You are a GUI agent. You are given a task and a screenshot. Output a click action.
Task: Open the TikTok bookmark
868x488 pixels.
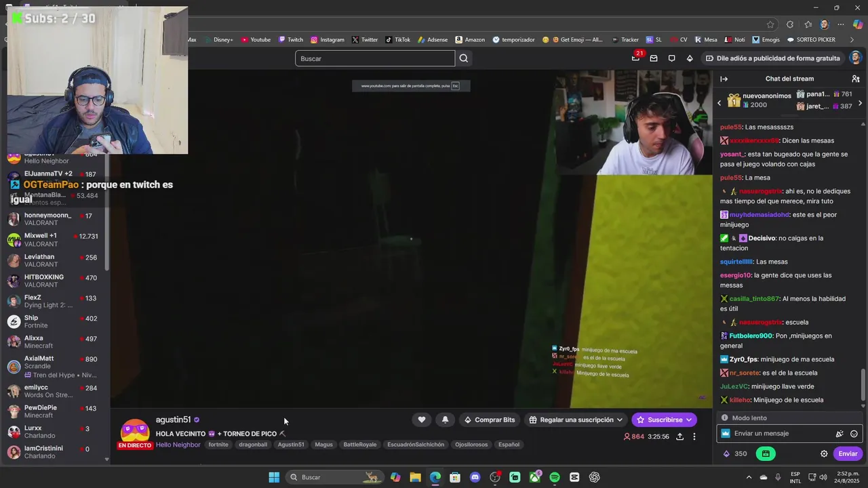point(398,40)
